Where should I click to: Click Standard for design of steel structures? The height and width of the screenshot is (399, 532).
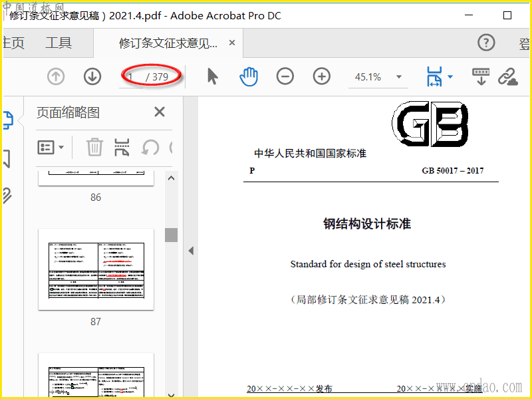pos(368,264)
